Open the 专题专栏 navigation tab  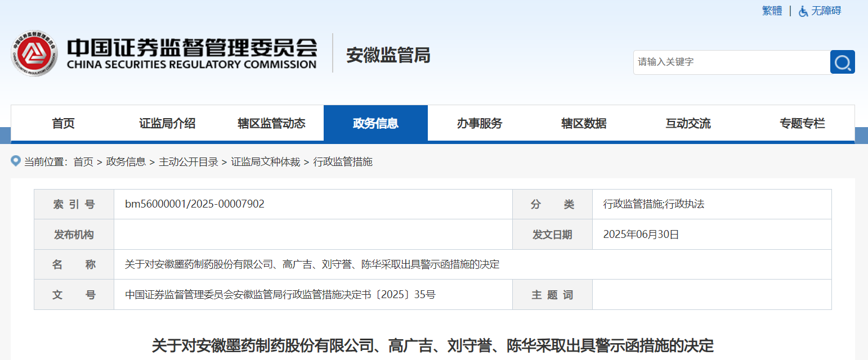coord(802,124)
